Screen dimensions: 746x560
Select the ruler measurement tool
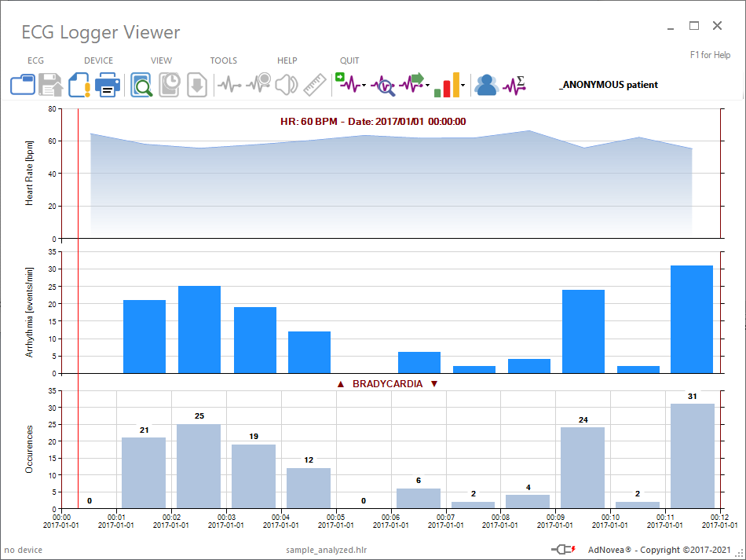[x=314, y=85]
